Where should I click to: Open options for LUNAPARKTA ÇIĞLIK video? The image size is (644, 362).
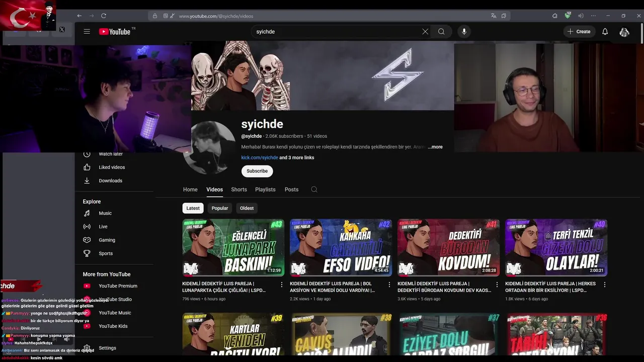[x=281, y=285]
